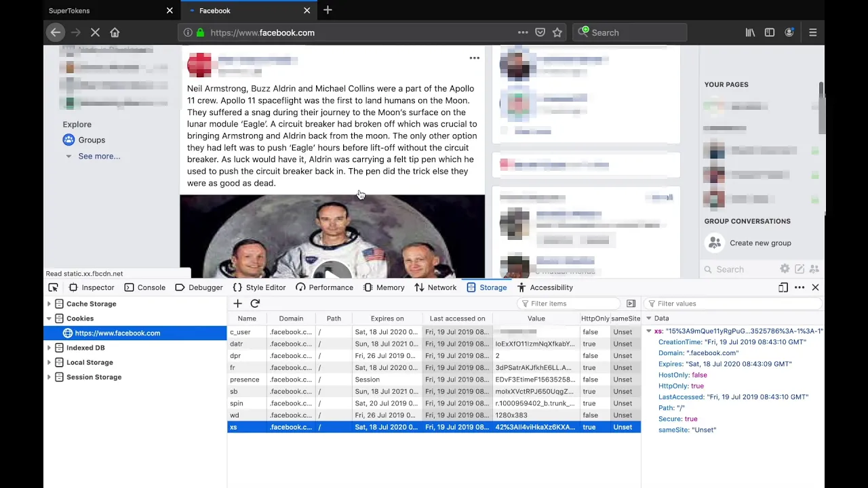
Task: Click the Pocket save icon
Action: [540, 33]
